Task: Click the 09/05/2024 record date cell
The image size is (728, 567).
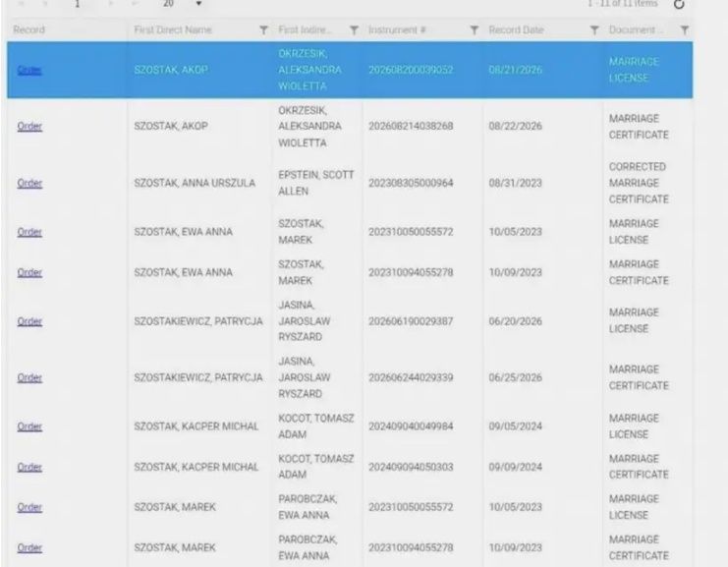Action: (x=516, y=426)
